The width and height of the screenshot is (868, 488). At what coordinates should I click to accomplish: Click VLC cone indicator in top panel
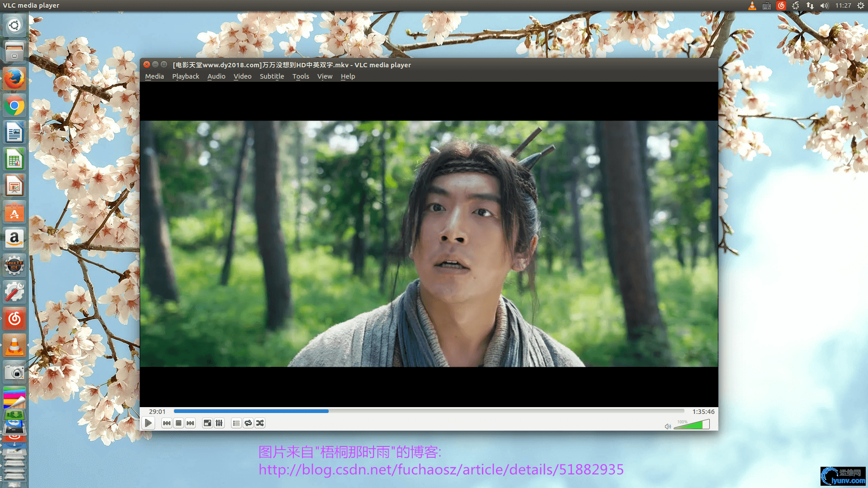[x=752, y=5]
